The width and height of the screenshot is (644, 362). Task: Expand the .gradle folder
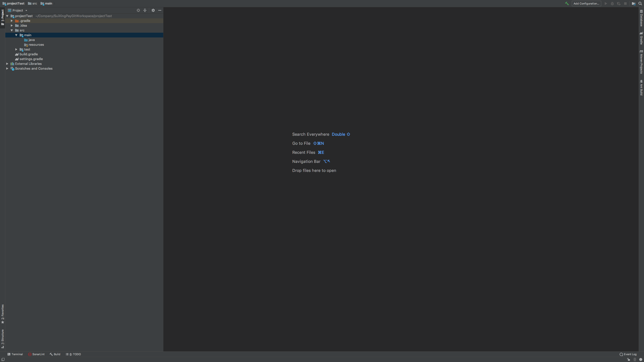pyautogui.click(x=12, y=21)
